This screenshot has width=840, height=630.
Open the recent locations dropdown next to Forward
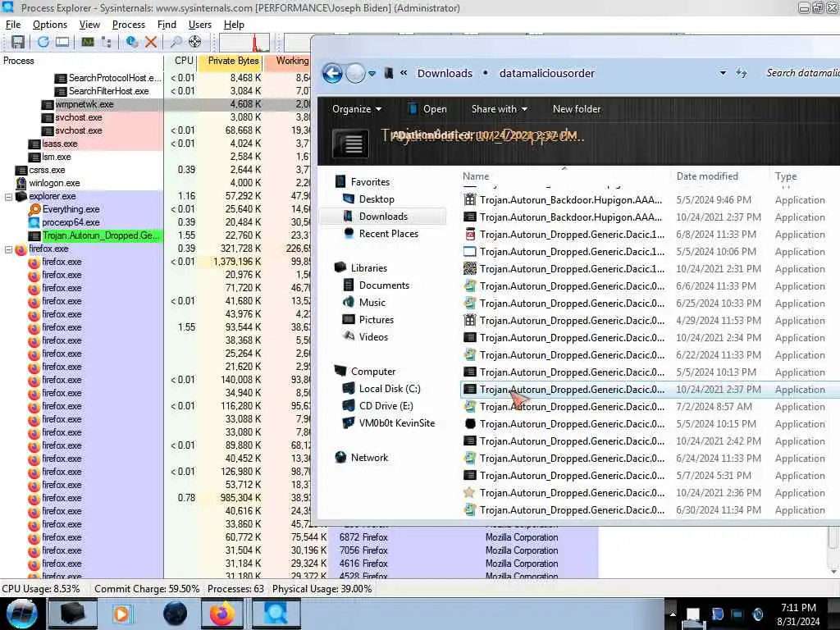point(372,73)
